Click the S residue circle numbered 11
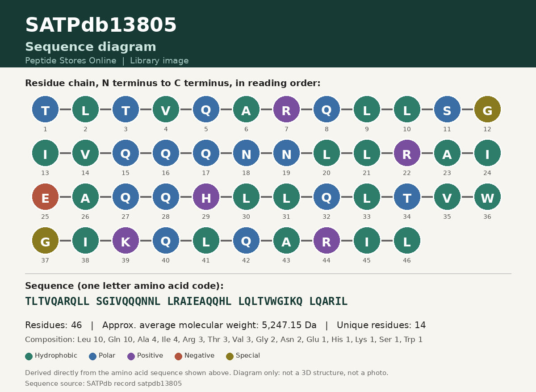536x392 pixels. pos(447,109)
